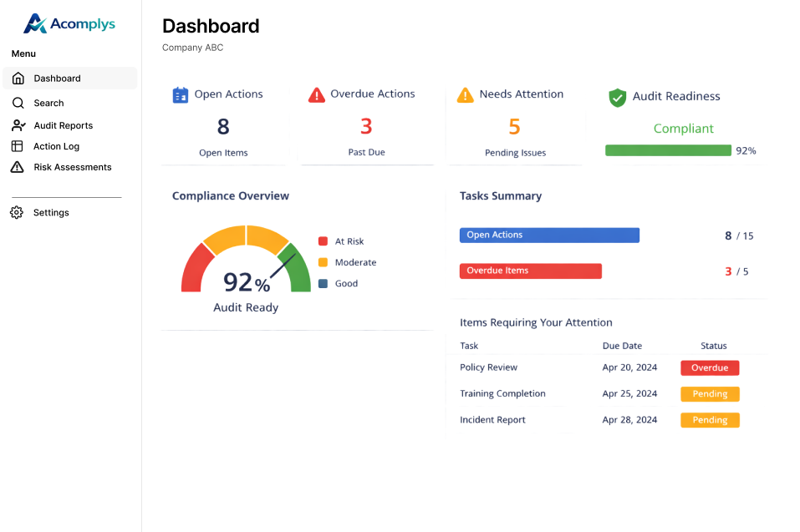Click Pending badge for Incident Report

[x=710, y=420]
